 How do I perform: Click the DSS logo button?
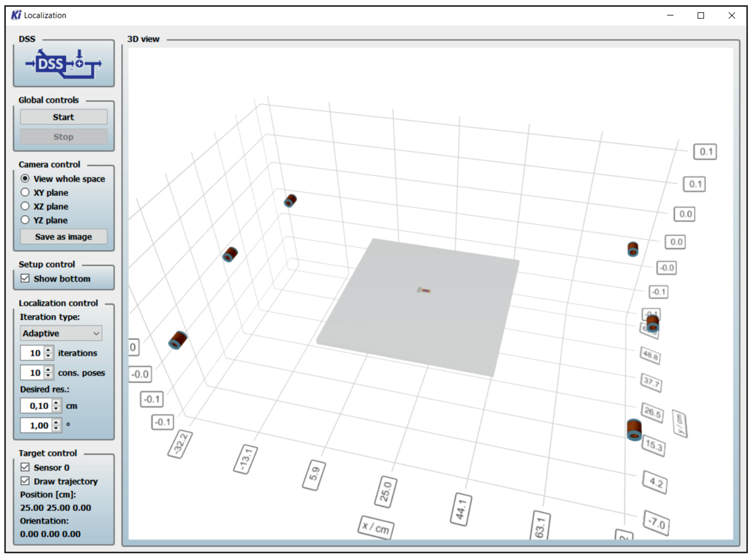point(63,64)
